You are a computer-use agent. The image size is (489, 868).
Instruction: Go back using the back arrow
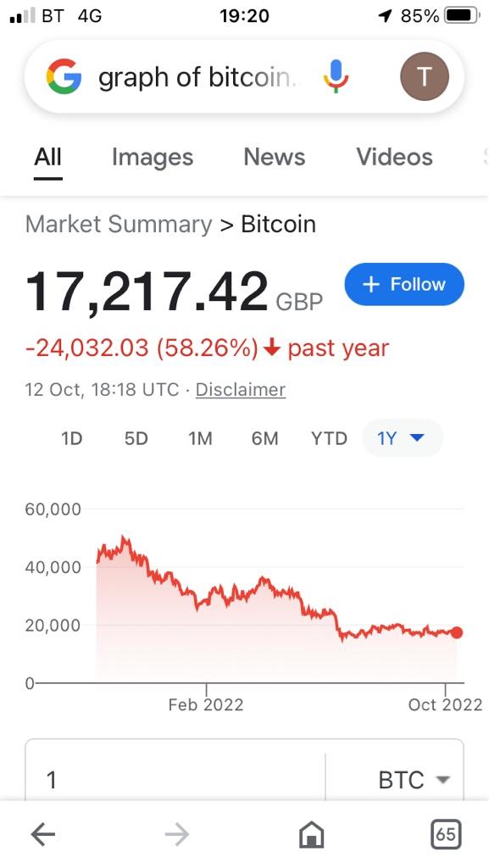click(x=43, y=834)
